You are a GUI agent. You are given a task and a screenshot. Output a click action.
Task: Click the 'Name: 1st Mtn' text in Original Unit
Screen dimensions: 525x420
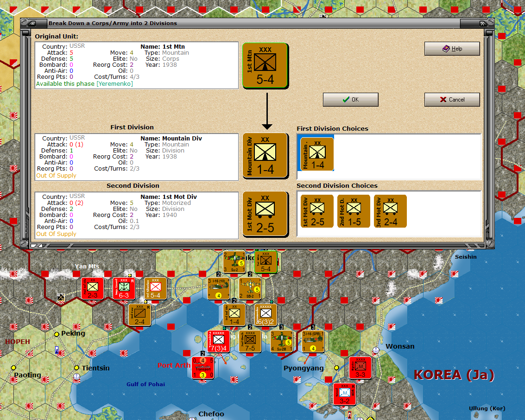[x=162, y=46]
